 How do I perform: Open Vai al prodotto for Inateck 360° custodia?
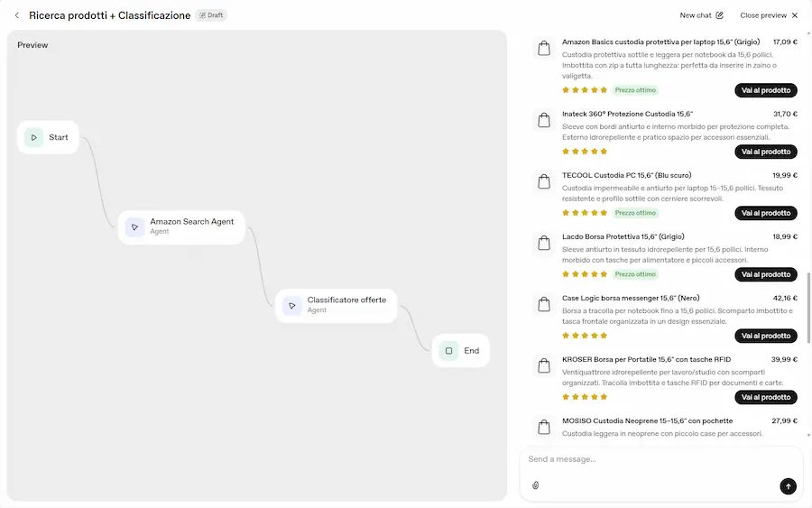(x=765, y=152)
